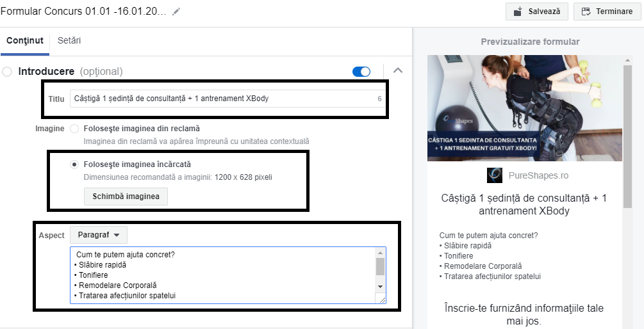This screenshot has width=644, height=329.
Task: Click the Salvează button
Action: (x=536, y=12)
